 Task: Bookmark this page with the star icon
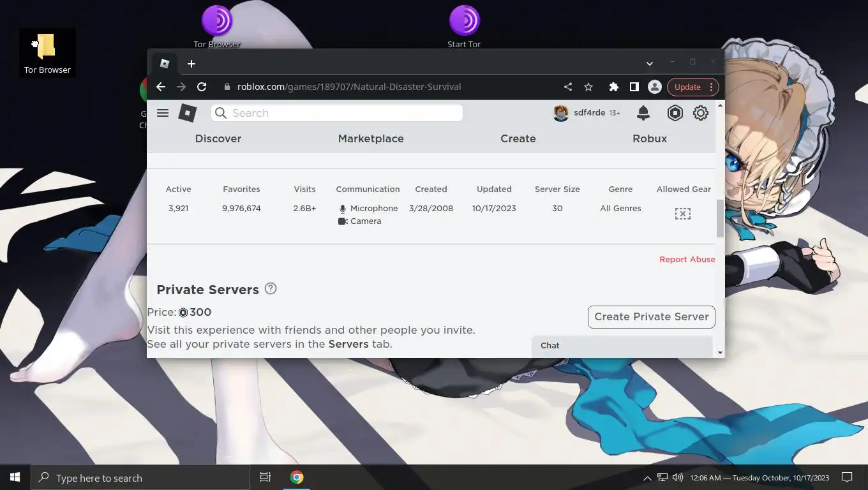(588, 87)
